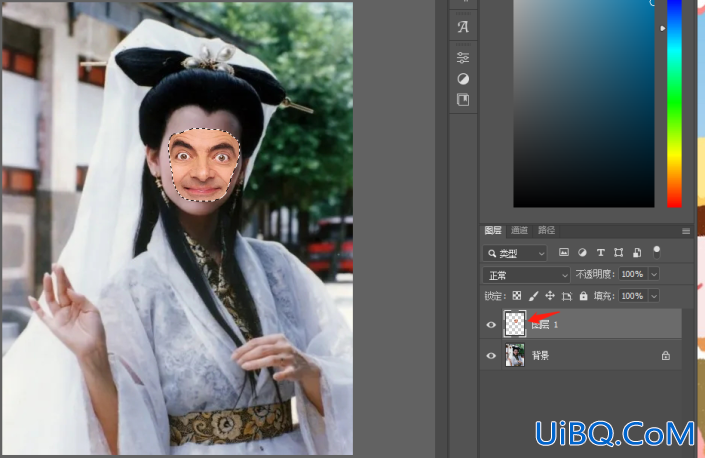The width and height of the screenshot is (705, 458).
Task: Select the 图层 1 layer thumbnail
Action: point(515,324)
